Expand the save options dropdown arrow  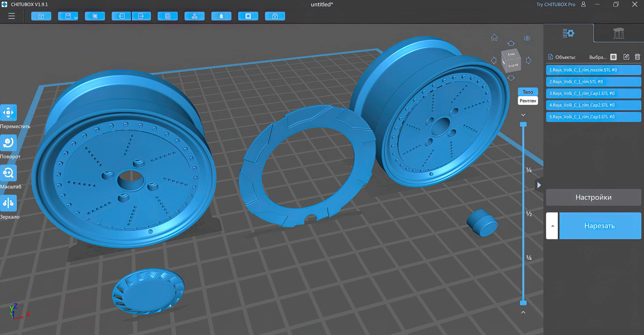[x=75, y=17]
